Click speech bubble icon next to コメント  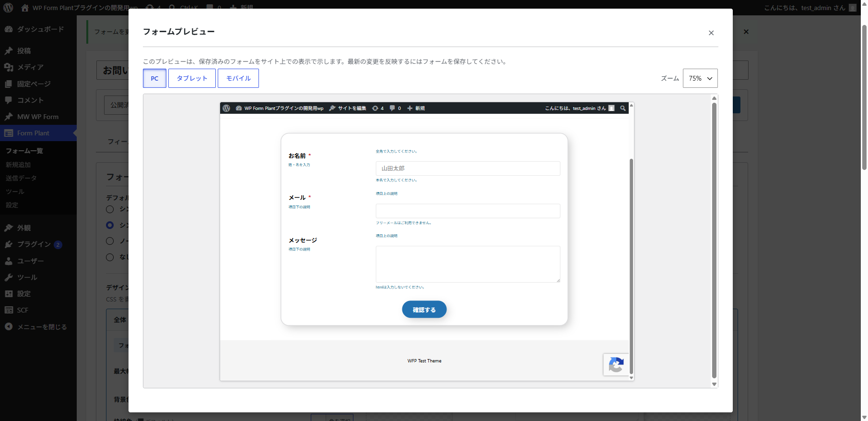click(x=9, y=100)
